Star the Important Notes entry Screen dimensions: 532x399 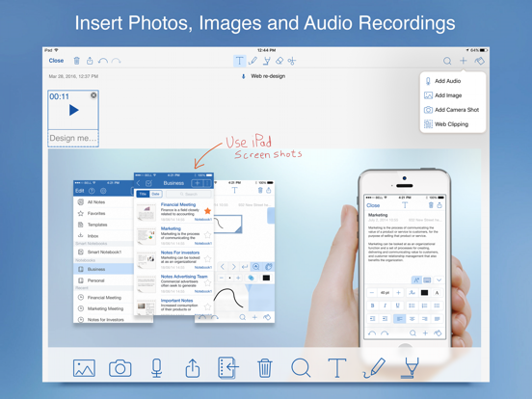207,306
